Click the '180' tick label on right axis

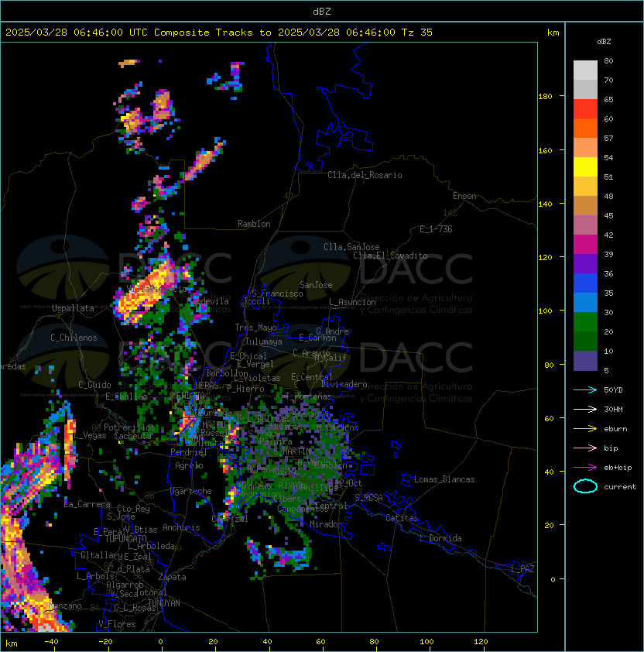[x=545, y=97]
